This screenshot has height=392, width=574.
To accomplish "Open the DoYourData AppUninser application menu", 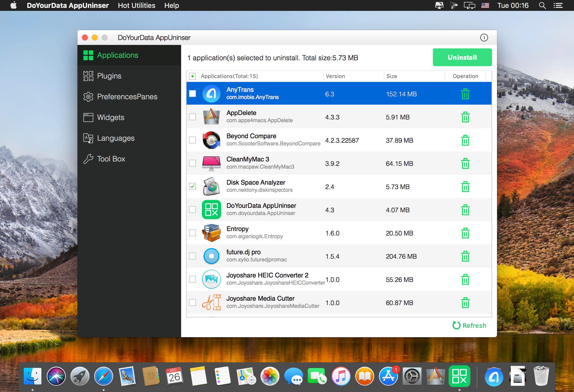I will click(68, 5).
